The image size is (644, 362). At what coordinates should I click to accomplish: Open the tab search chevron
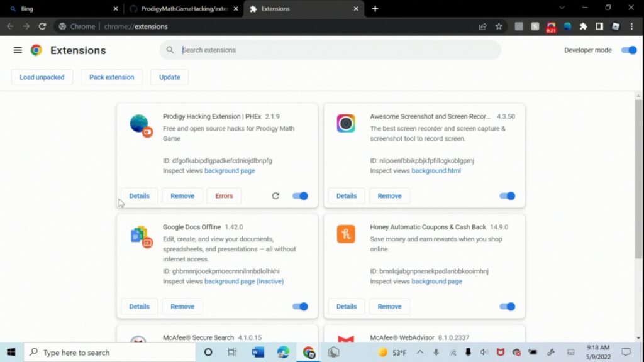point(562,8)
